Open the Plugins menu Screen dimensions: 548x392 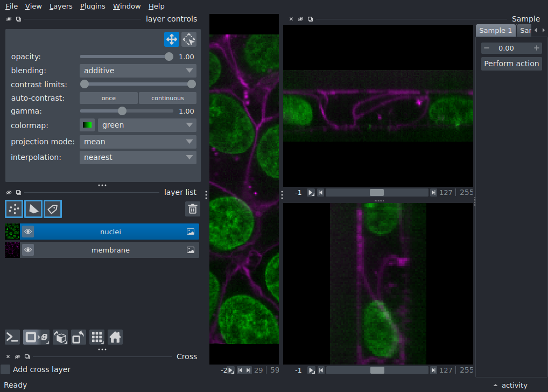pos(93,6)
